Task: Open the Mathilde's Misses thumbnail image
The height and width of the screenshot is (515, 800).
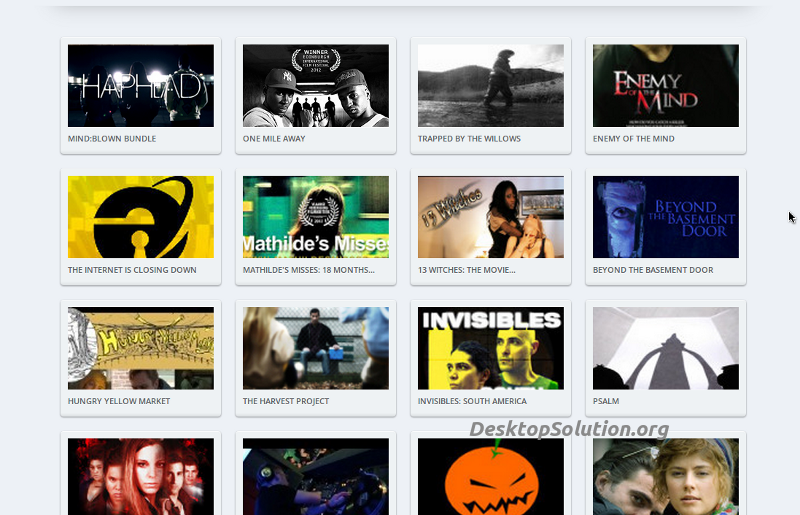Action: (x=316, y=217)
